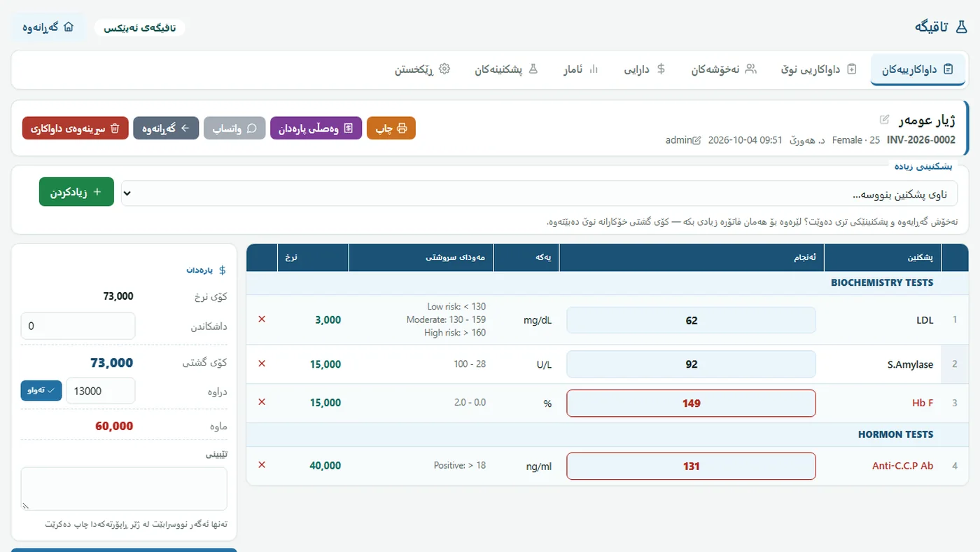
Task: Click the edit icon next to admin
Action: 696,140
